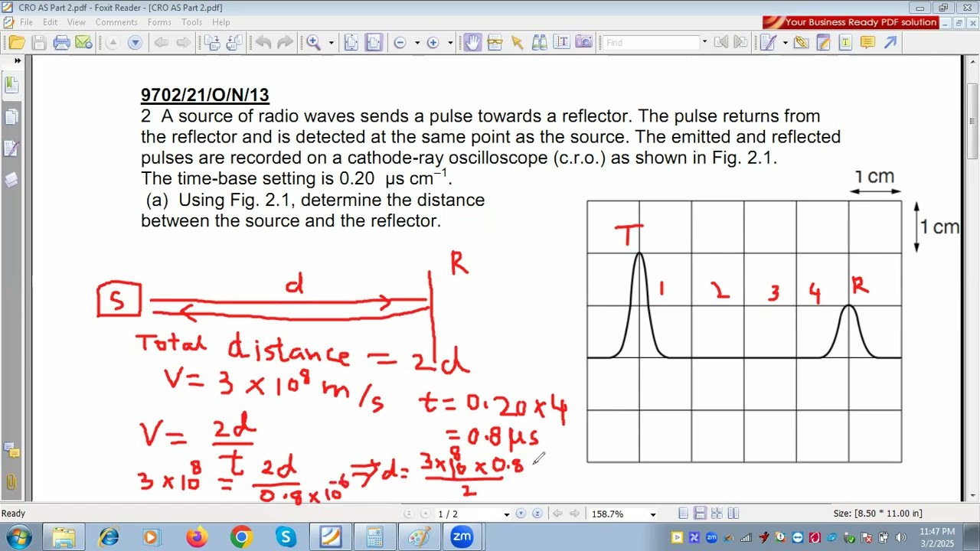Open the Comments panel icon in sidebar
This screenshot has width=980, height=551.
(11, 449)
